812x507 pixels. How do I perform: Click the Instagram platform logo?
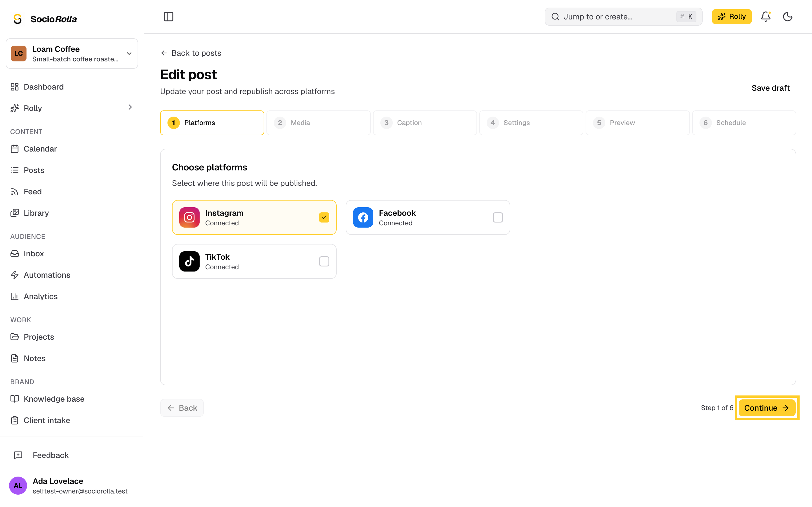(x=189, y=217)
